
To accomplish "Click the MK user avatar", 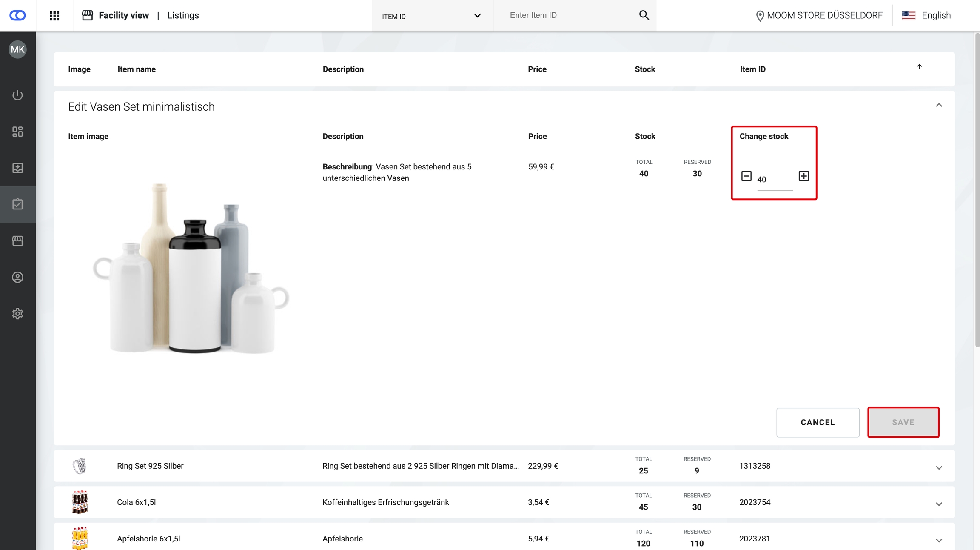I will click(x=17, y=49).
